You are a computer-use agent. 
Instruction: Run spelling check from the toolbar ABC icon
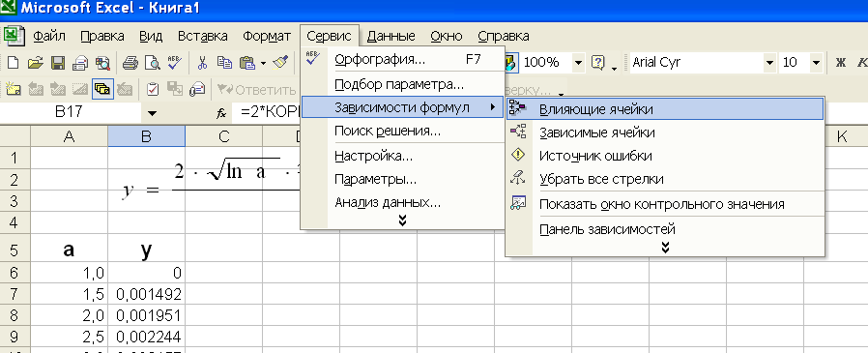tap(174, 62)
